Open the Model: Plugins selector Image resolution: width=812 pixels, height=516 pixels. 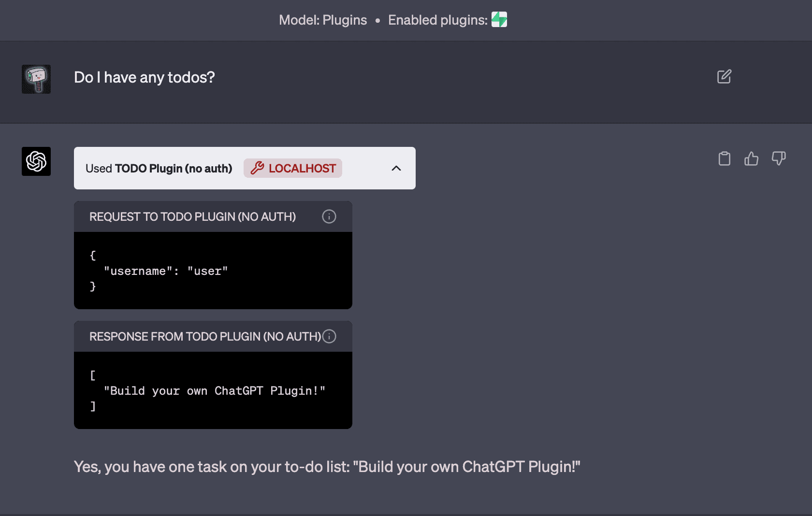coord(323,20)
